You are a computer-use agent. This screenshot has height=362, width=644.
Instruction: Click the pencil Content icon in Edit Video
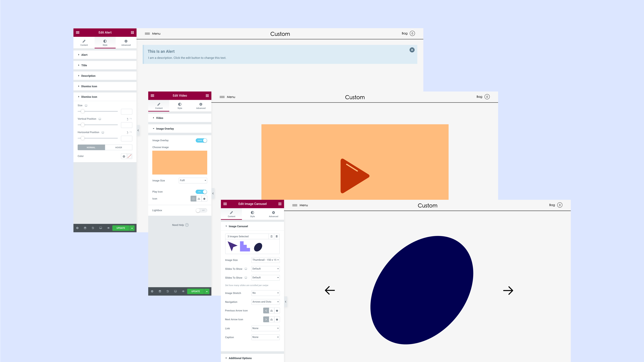[159, 105]
